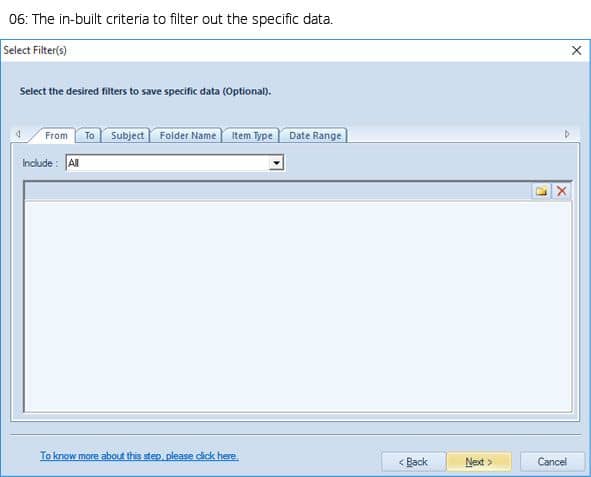Select the From filter tab
This screenshot has width=591, height=477.
point(56,135)
